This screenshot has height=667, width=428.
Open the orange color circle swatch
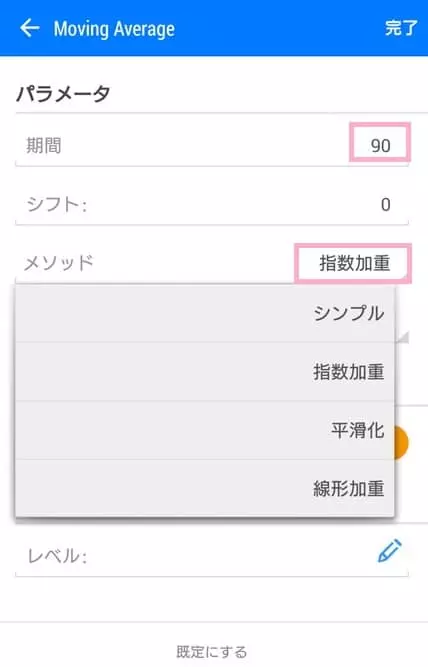click(x=401, y=443)
